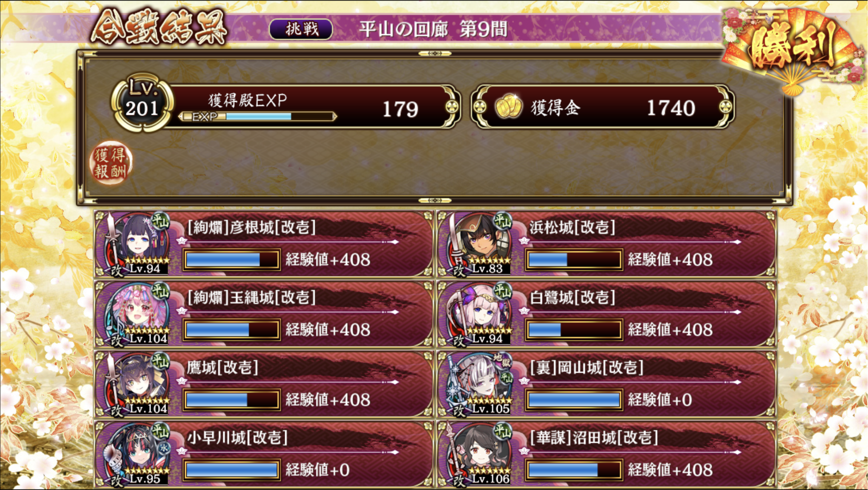
Task: Click the 獲得殿EXP progress bar
Action: 257,116
